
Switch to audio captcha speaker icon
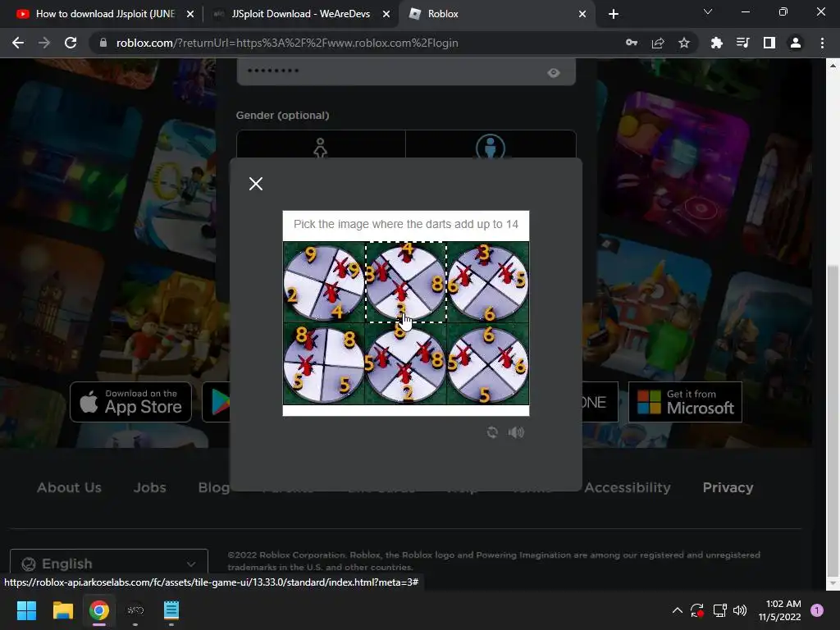pyautogui.click(x=516, y=432)
